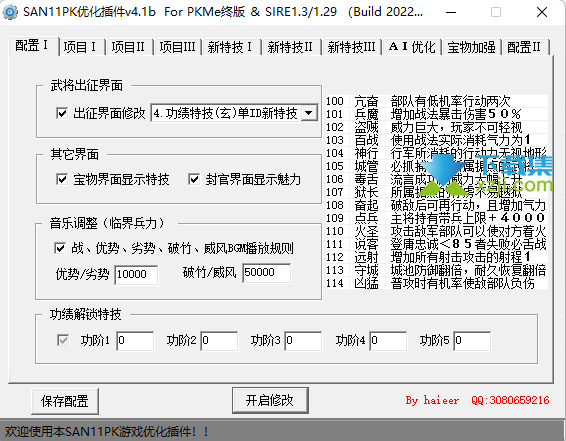Open the A I 优化 tab
The width and height of the screenshot is (566, 441).
(412, 47)
